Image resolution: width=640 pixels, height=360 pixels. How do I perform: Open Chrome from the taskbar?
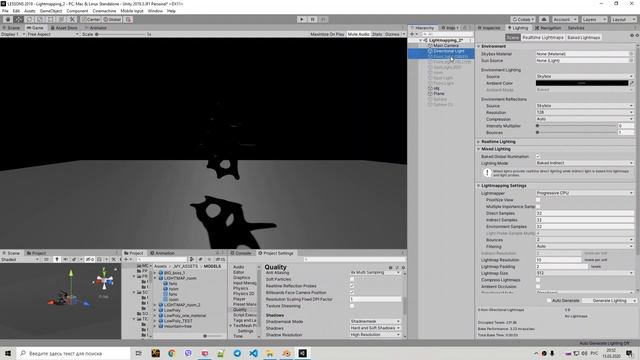click(172, 353)
